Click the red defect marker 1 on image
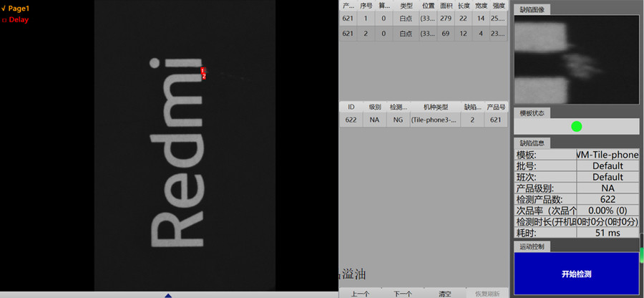The height and width of the screenshot is (298, 644). pos(203,71)
